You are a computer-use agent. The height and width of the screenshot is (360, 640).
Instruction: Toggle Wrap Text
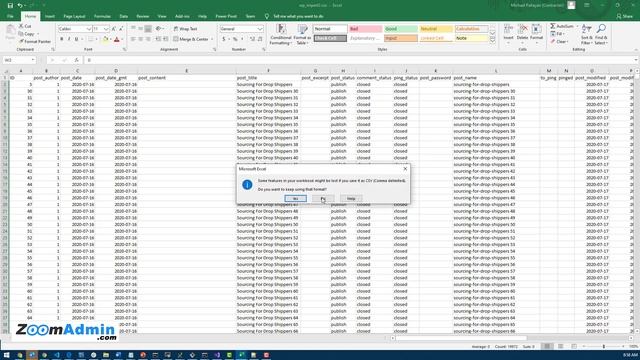tap(185, 29)
